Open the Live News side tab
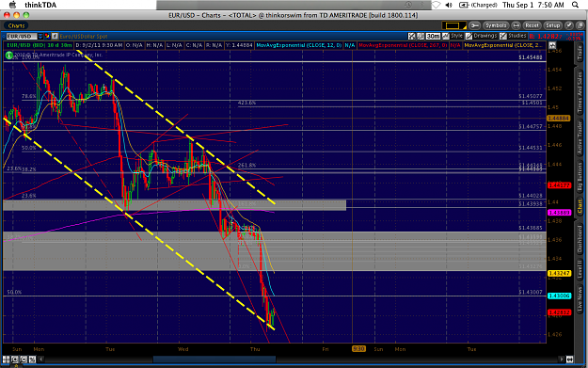The height and width of the screenshot is (368, 588). pyautogui.click(x=580, y=299)
